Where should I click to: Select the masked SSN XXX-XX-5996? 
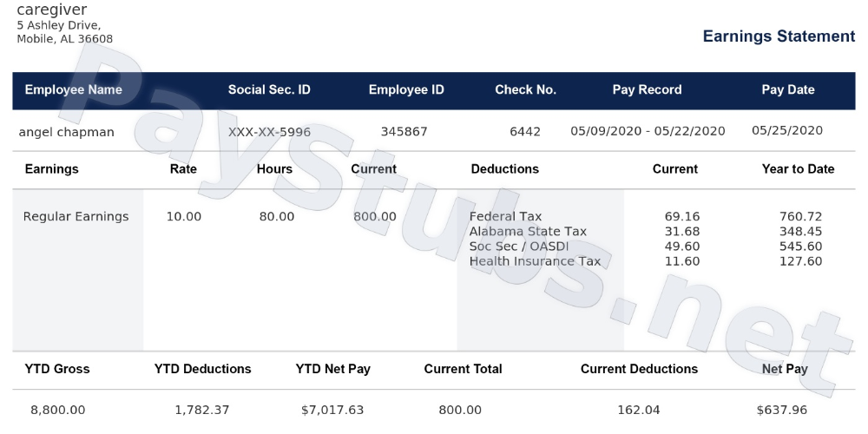[270, 132]
